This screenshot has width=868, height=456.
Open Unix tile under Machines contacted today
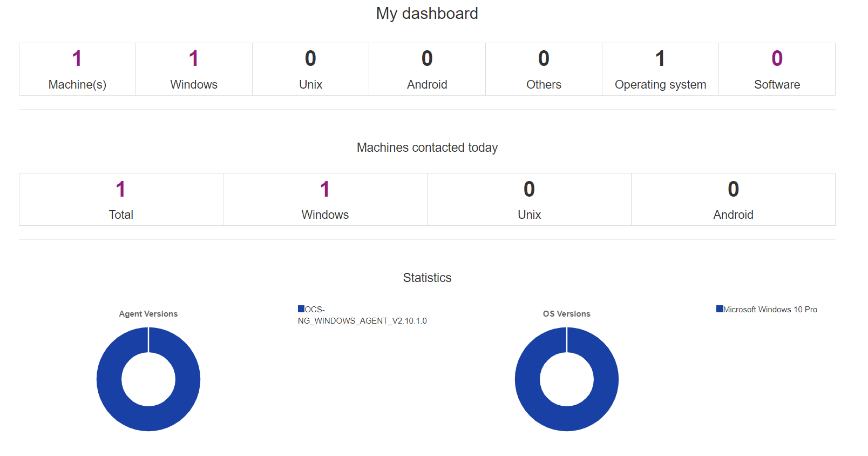[x=529, y=199]
